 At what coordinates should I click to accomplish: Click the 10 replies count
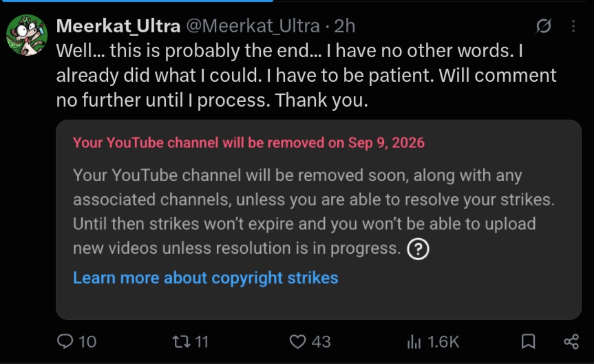pyautogui.click(x=87, y=342)
